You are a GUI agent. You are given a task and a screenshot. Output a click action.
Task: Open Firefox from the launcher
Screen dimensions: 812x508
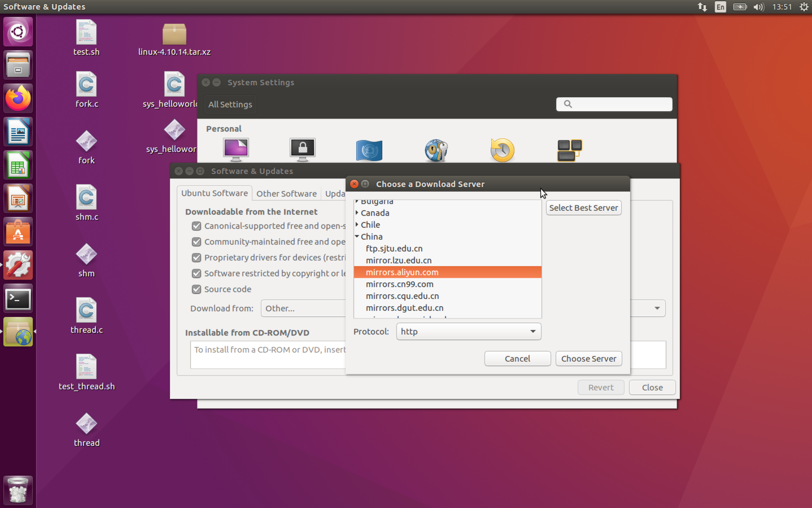tap(18, 98)
